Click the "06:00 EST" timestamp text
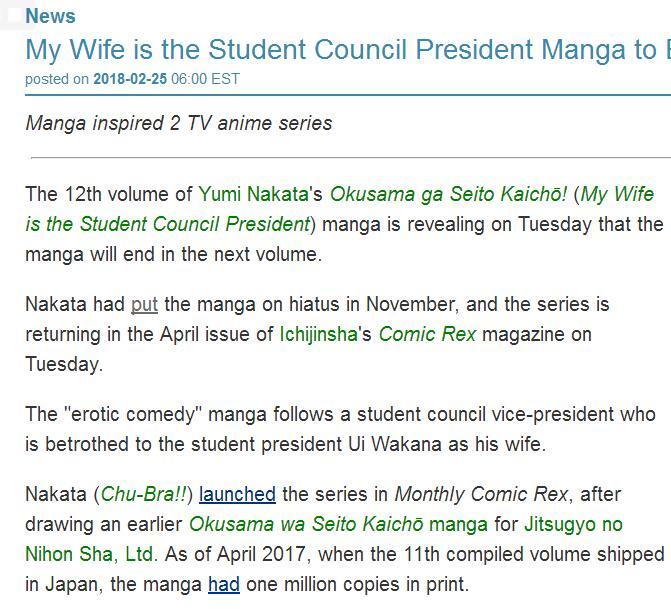The width and height of the screenshot is (671, 609). click(x=206, y=79)
